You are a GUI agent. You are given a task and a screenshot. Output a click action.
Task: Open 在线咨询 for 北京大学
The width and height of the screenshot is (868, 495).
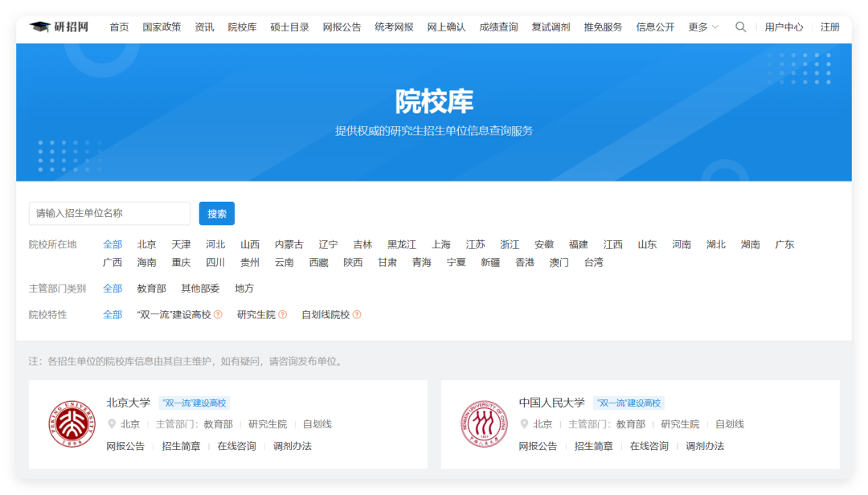pos(237,446)
